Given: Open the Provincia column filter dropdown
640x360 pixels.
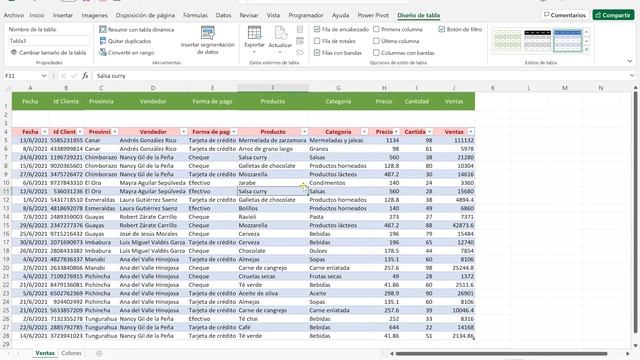Looking at the screenshot, I should coord(115,131).
